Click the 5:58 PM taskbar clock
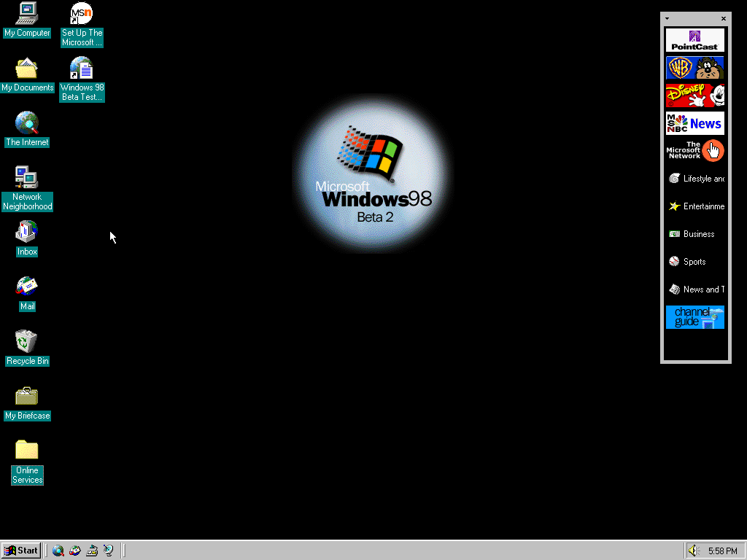 (x=722, y=551)
